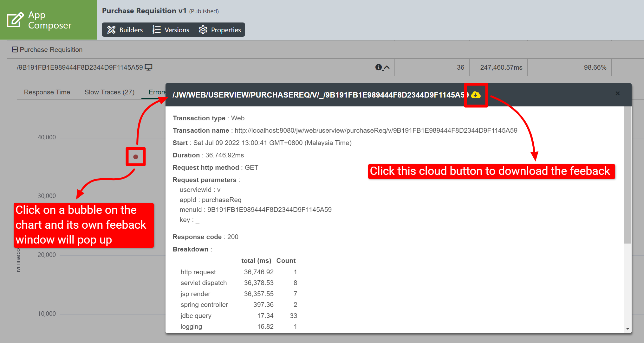Collapse the row using the chevron-up arrow

tap(387, 67)
